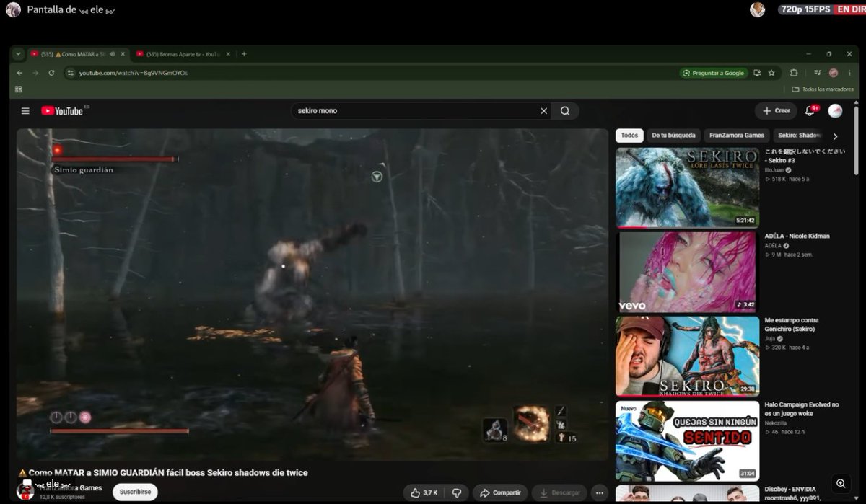
Task: Select the FranZamora Games filter chip
Action: [x=737, y=136]
